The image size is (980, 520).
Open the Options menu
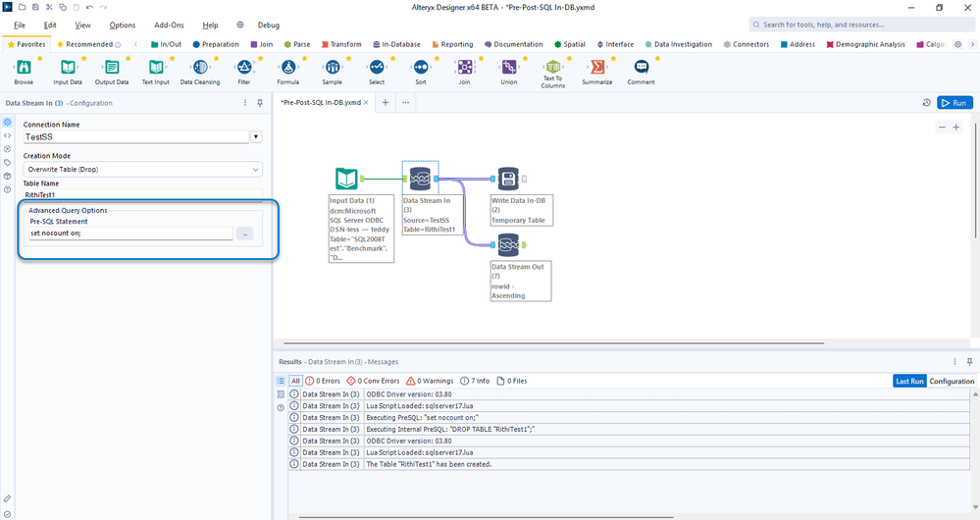click(123, 25)
